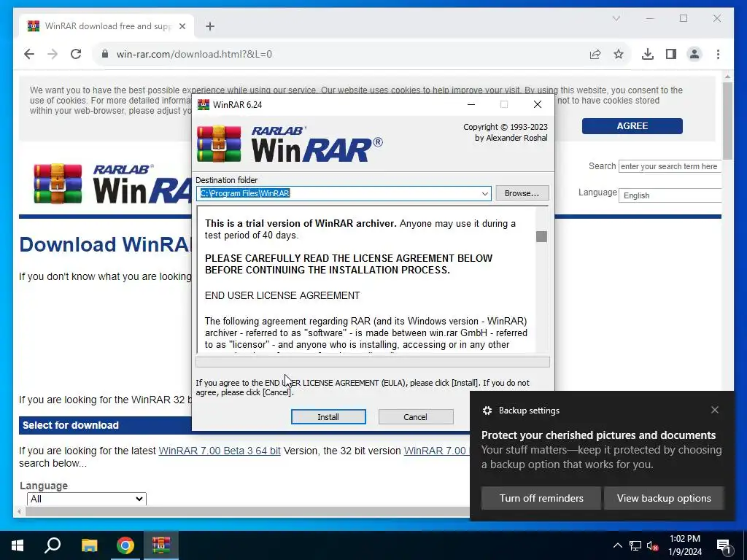Open a new Chrome tab with plus
The image size is (747, 560).
[210, 26]
